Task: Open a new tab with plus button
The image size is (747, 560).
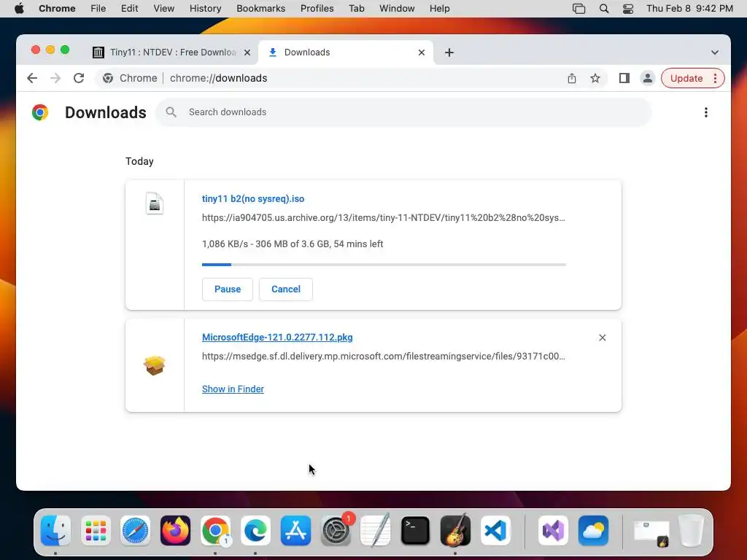Action: (x=449, y=52)
